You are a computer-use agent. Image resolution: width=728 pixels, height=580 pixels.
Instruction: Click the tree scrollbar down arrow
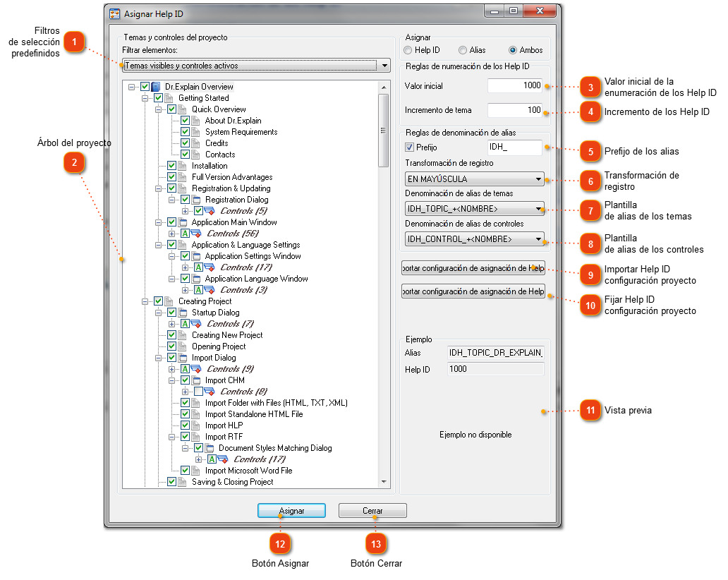pos(384,482)
